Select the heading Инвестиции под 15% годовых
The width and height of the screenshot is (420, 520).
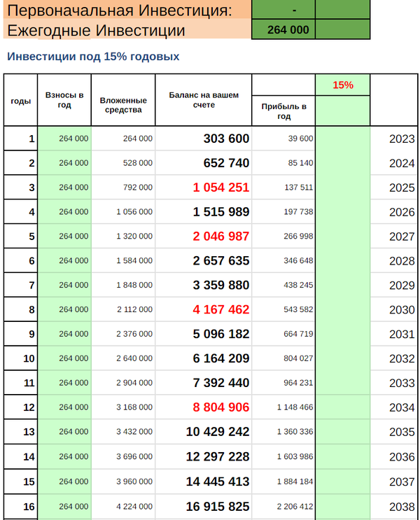92,57
